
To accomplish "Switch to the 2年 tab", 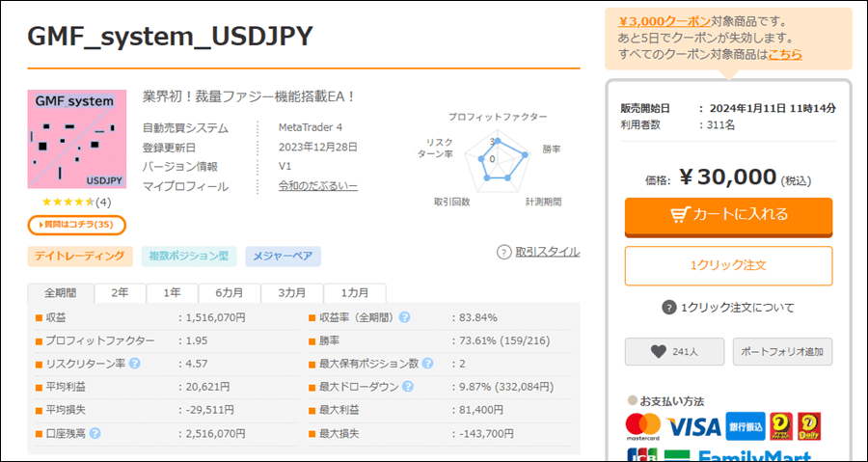I will click(121, 292).
